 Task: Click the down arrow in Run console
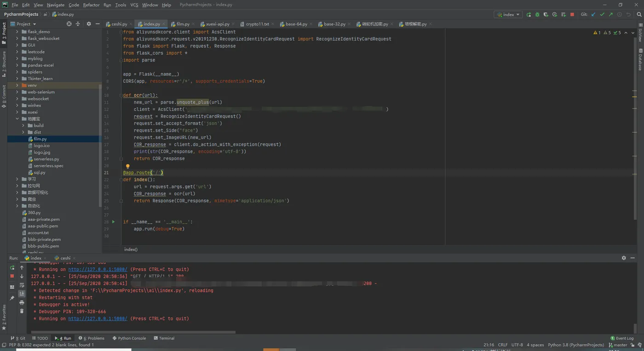(22, 276)
